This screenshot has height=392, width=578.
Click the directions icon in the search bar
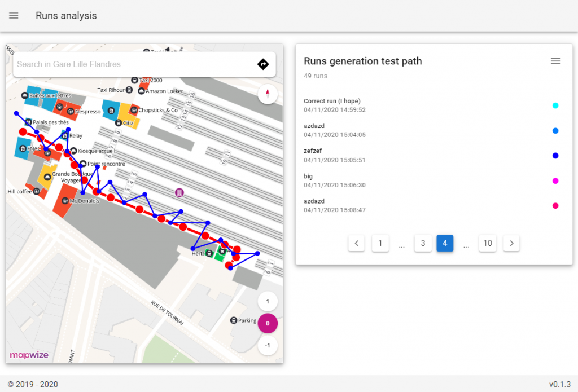click(x=263, y=64)
